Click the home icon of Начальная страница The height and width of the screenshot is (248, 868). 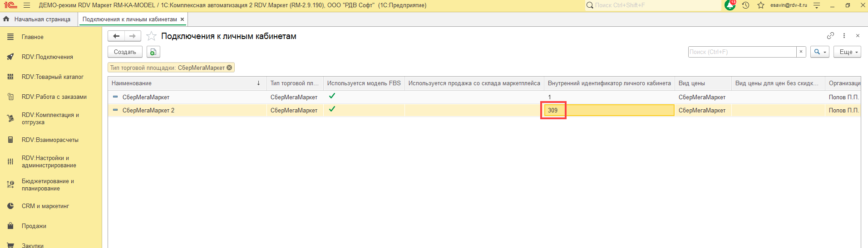[6, 19]
